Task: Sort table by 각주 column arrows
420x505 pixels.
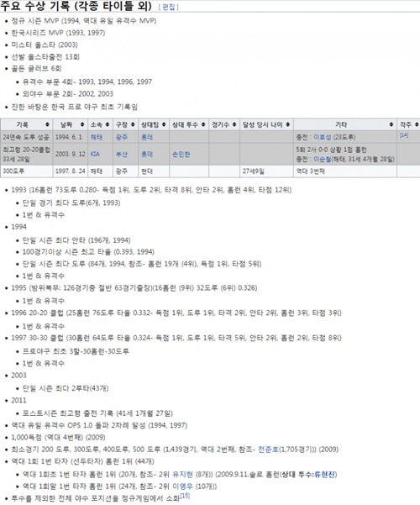Action: pos(417,124)
